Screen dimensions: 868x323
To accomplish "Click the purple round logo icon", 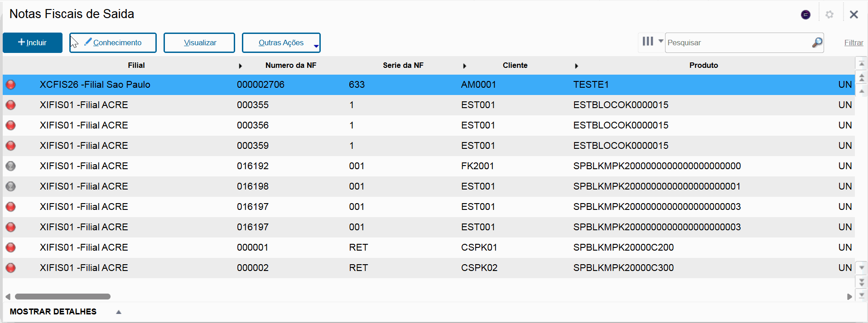I will [805, 14].
